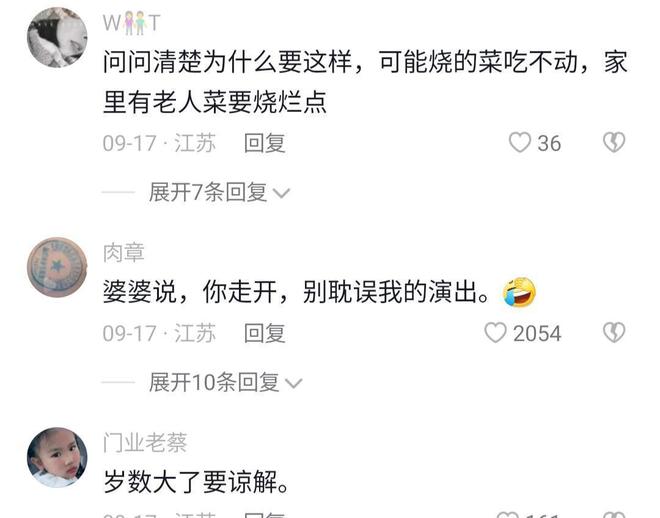
Task: Reply to W T's comment via 回复
Action: pos(265,143)
